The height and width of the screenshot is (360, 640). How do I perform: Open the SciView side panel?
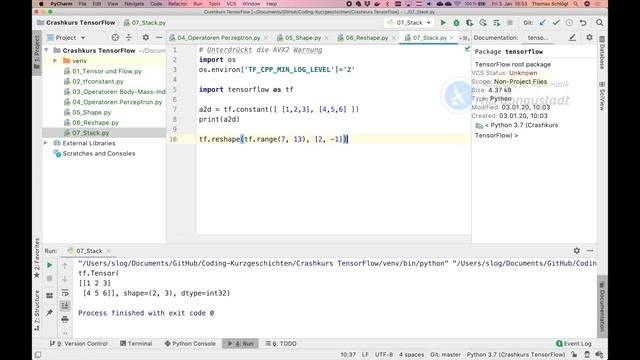click(x=602, y=96)
